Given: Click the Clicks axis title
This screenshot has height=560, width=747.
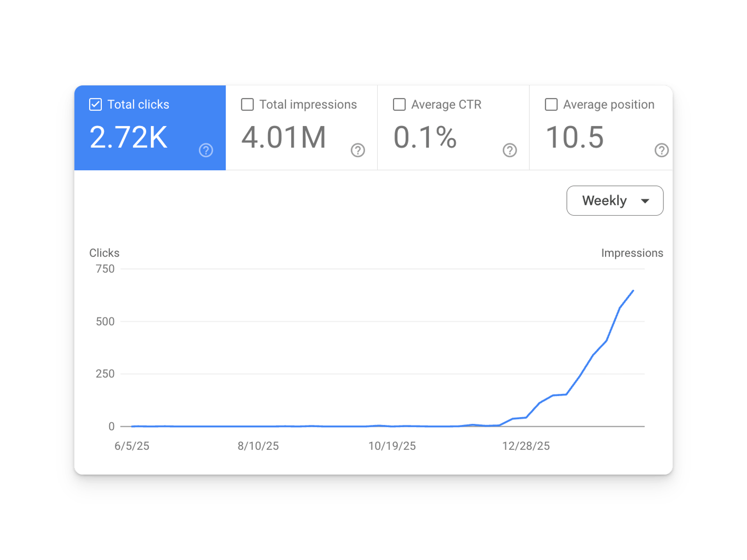Looking at the screenshot, I should tap(104, 253).
